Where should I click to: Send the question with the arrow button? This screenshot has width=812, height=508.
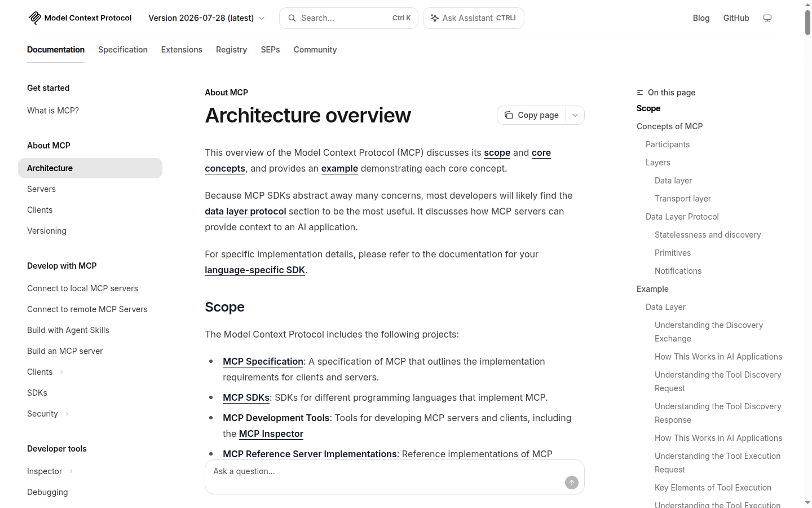point(572,483)
